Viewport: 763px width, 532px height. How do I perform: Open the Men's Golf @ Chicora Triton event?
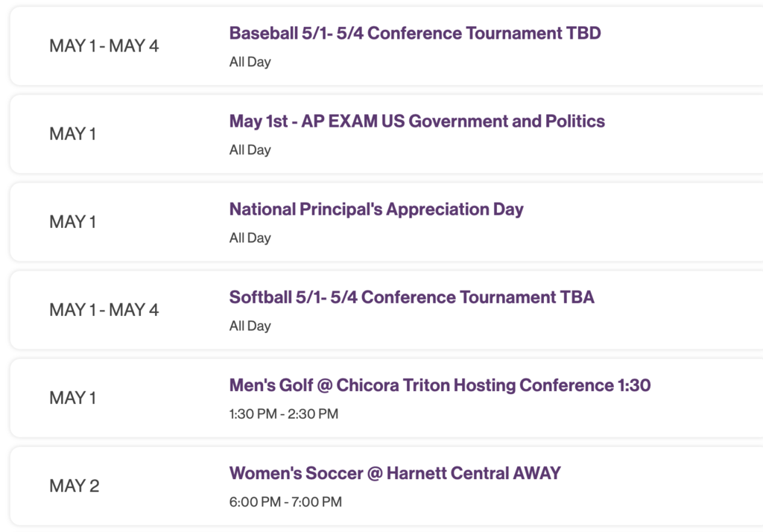click(440, 385)
